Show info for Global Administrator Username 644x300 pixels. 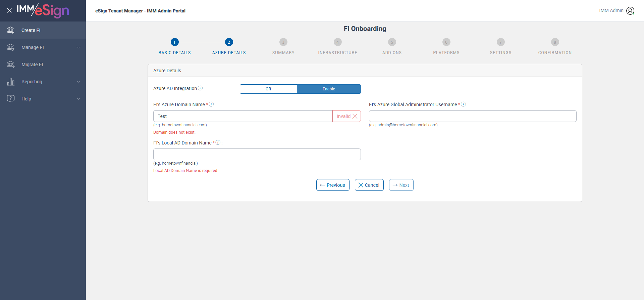[463, 104]
